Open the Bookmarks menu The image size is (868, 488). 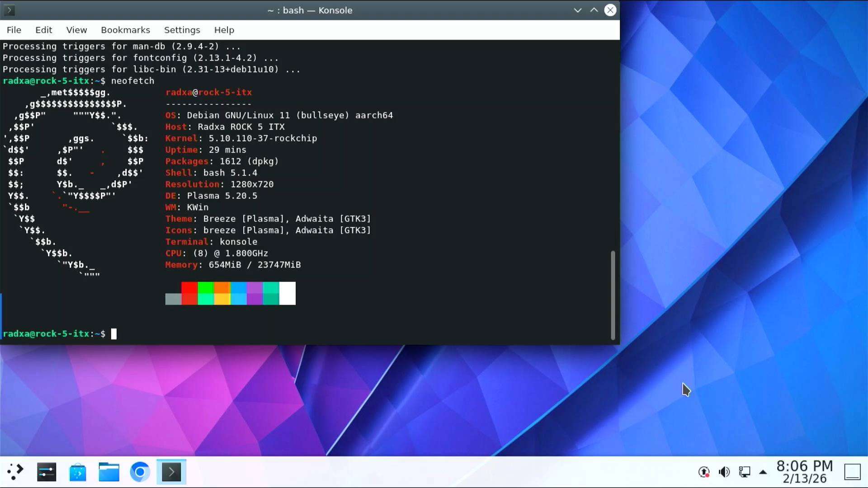point(125,30)
